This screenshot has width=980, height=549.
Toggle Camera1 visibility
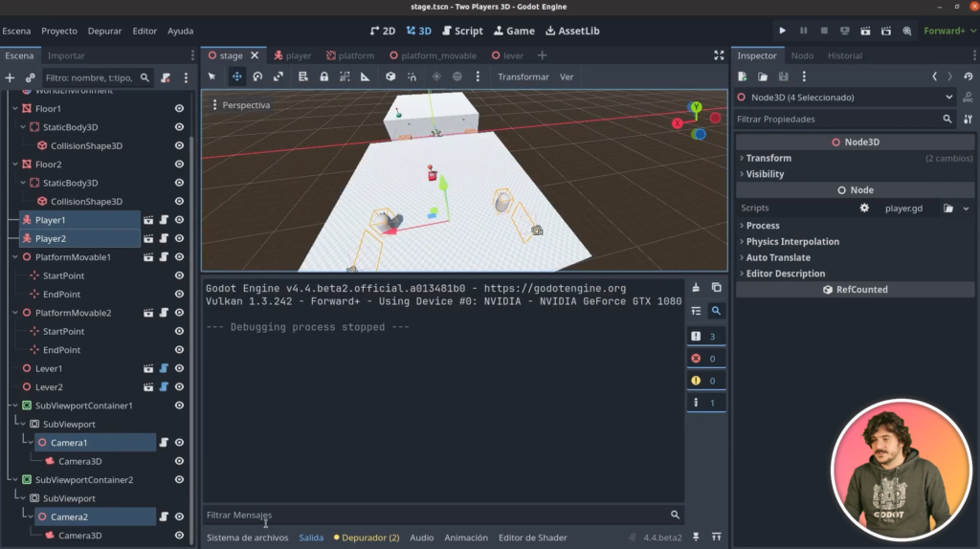point(179,442)
